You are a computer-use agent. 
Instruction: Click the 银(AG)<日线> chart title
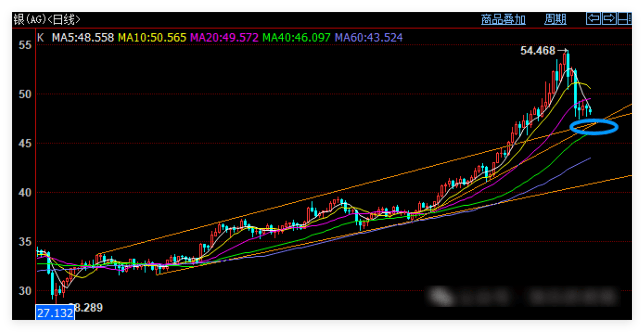[x=46, y=20]
